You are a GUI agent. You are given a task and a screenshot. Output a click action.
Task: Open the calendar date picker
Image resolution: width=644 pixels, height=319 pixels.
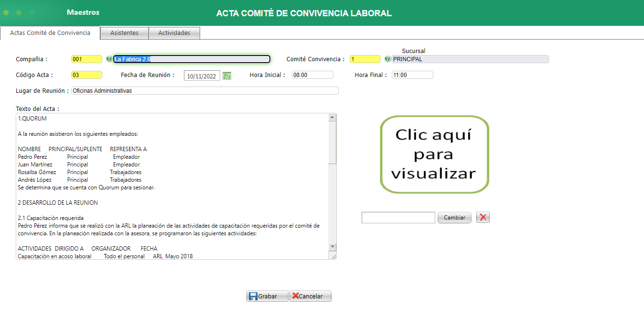(x=226, y=75)
